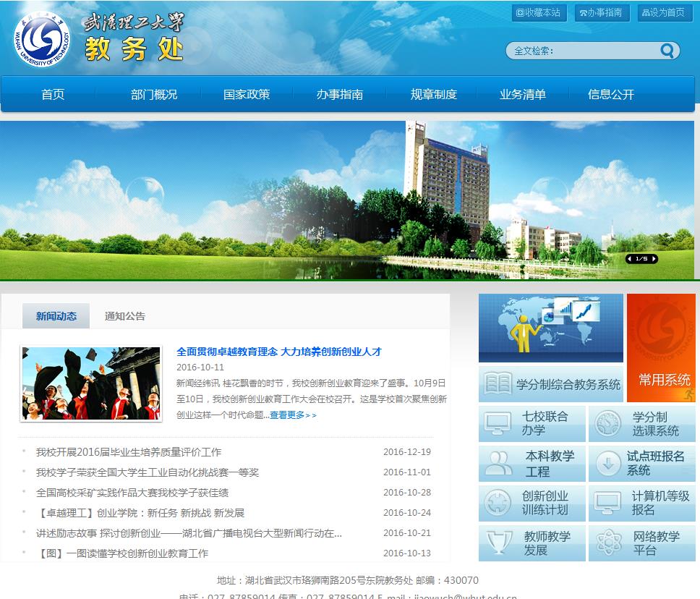Open 【卓越理工】创业学院 news item
This screenshot has height=599, width=700.
pyautogui.click(x=140, y=513)
